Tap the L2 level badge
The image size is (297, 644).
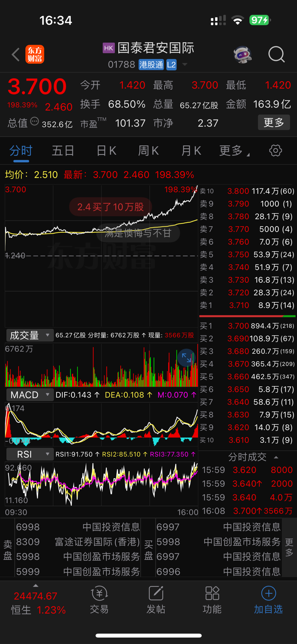171,65
